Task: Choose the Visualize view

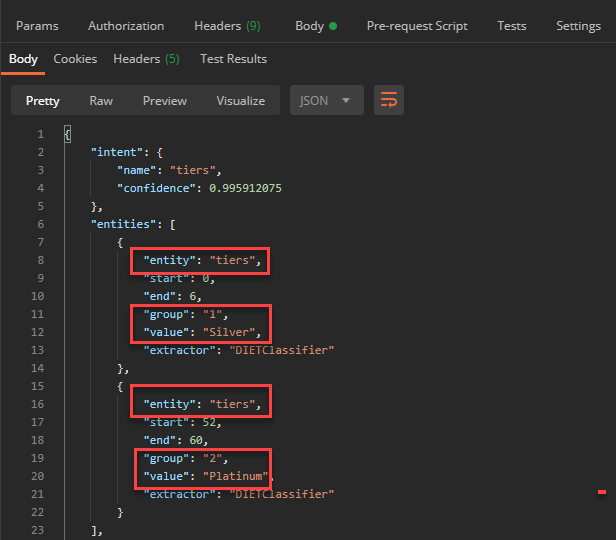Action: pos(240,101)
